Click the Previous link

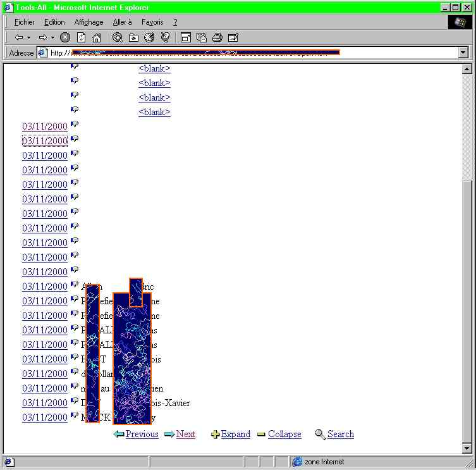[x=142, y=434]
